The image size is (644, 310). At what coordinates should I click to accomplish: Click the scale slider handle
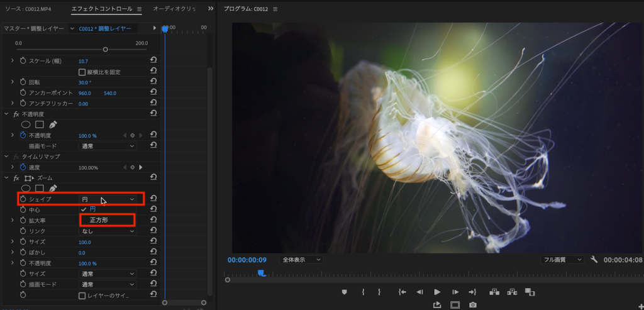point(105,49)
